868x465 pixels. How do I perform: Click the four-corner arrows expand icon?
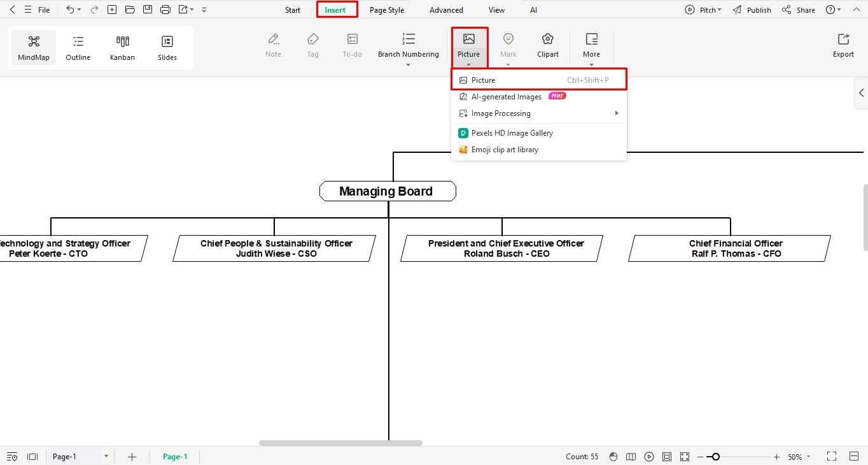684,457
